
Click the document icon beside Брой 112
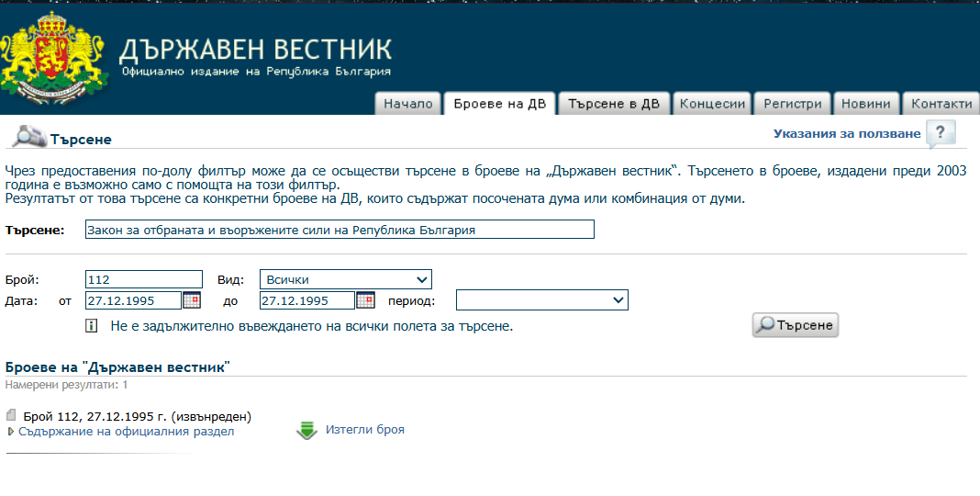(11, 415)
